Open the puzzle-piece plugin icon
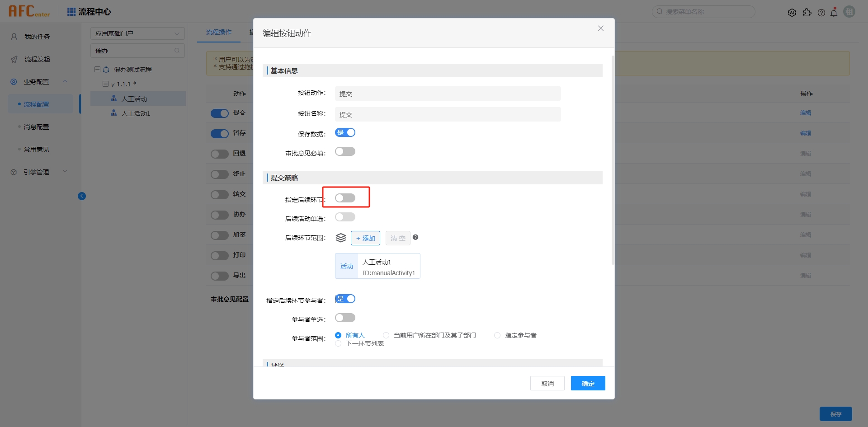 click(807, 13)
